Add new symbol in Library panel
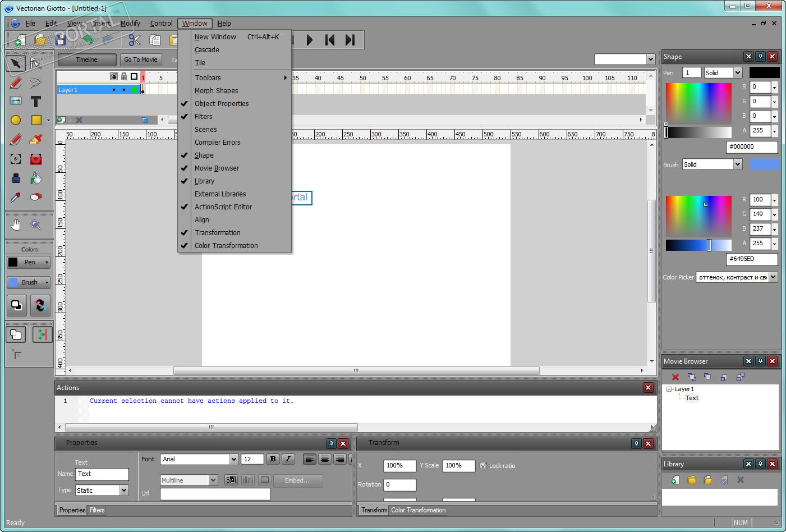Screen dimensions: 786x532 coord(675,480)
